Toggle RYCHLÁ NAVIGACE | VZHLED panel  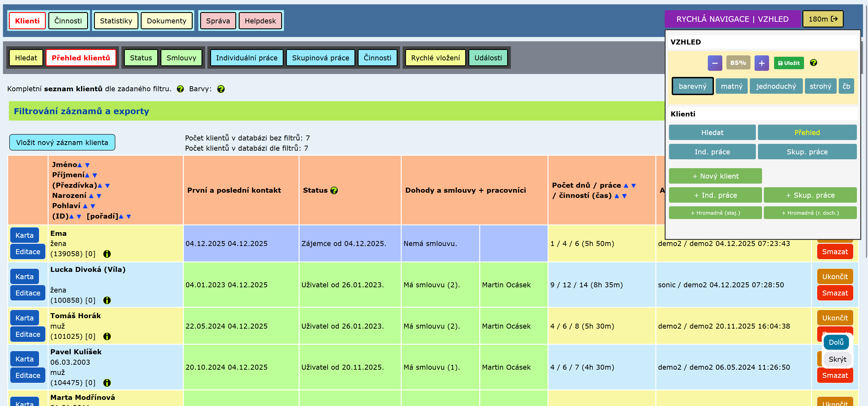732,19
